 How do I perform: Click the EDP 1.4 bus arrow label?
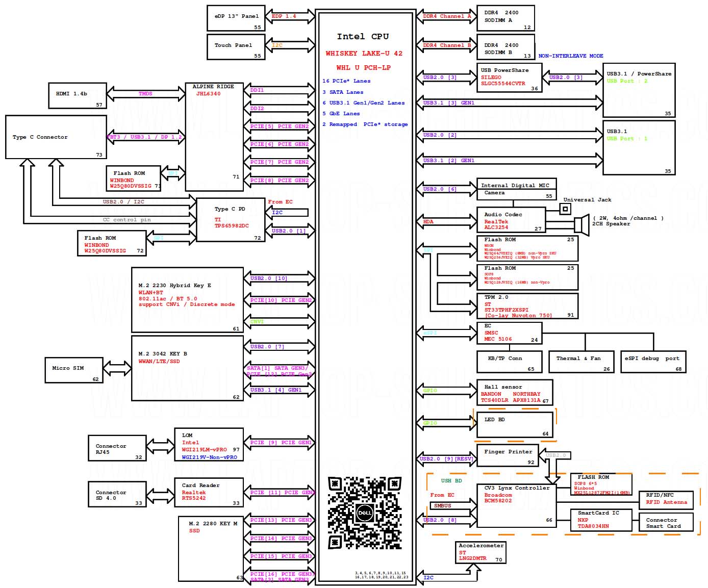click(x=284, y=16)
